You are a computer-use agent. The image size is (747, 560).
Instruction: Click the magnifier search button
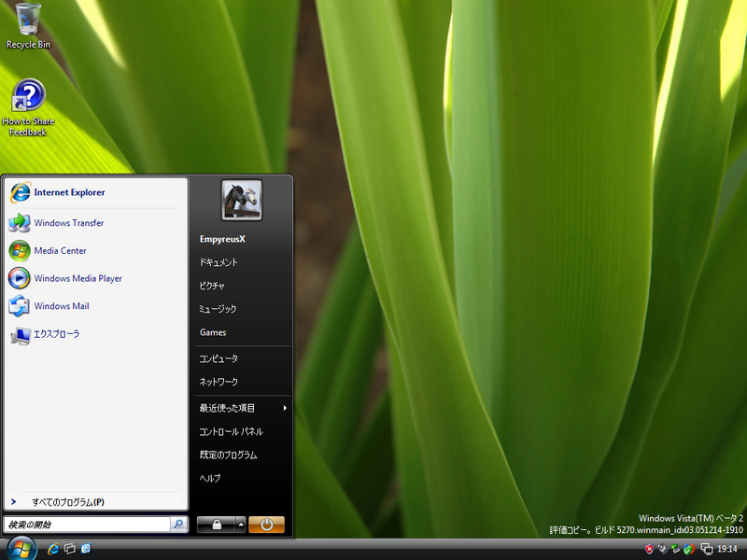click(178, 525)
